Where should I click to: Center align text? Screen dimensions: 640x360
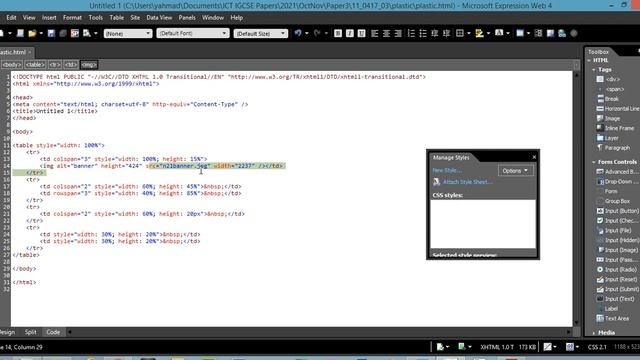(386, 33)
